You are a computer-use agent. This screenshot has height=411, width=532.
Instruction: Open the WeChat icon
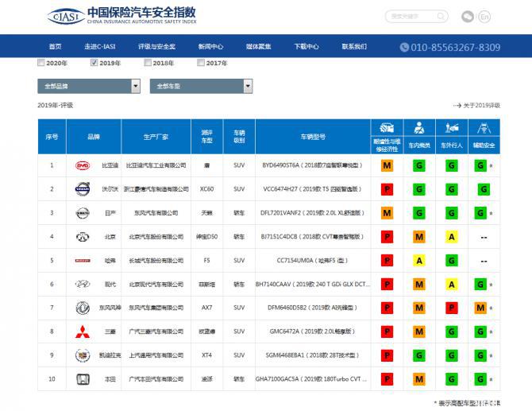tap(468, 17)
